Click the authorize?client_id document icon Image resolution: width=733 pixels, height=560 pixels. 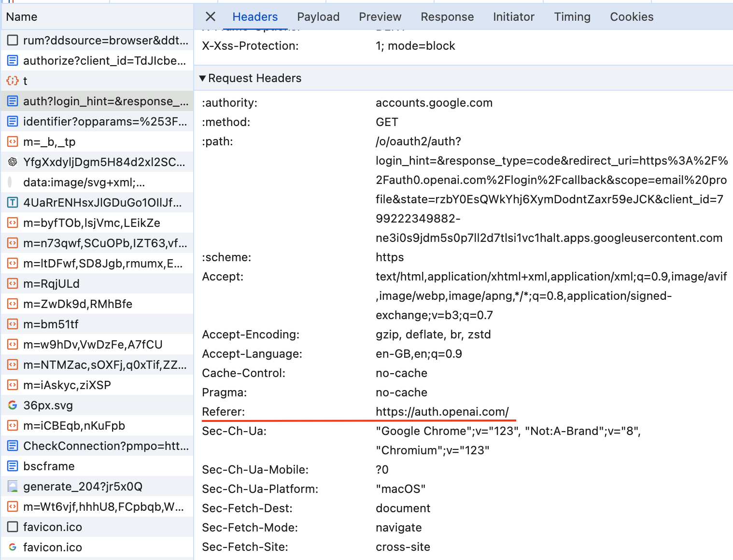click(13, 61)
